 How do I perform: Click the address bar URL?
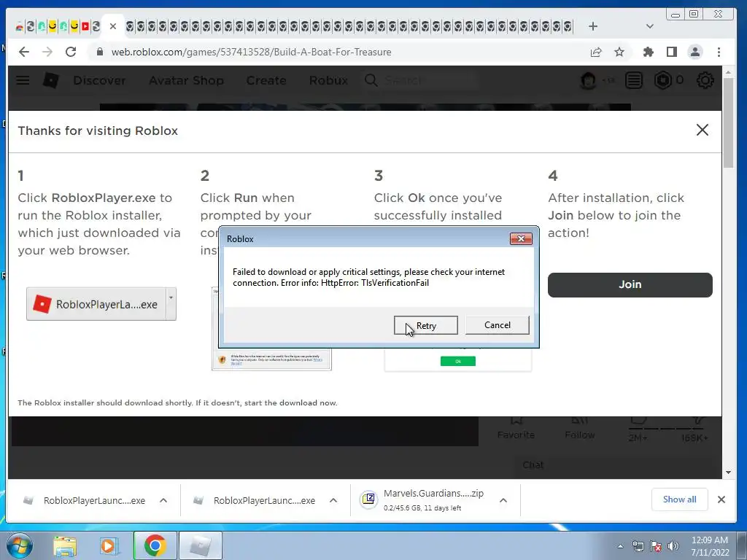click(x=251, y=52)
